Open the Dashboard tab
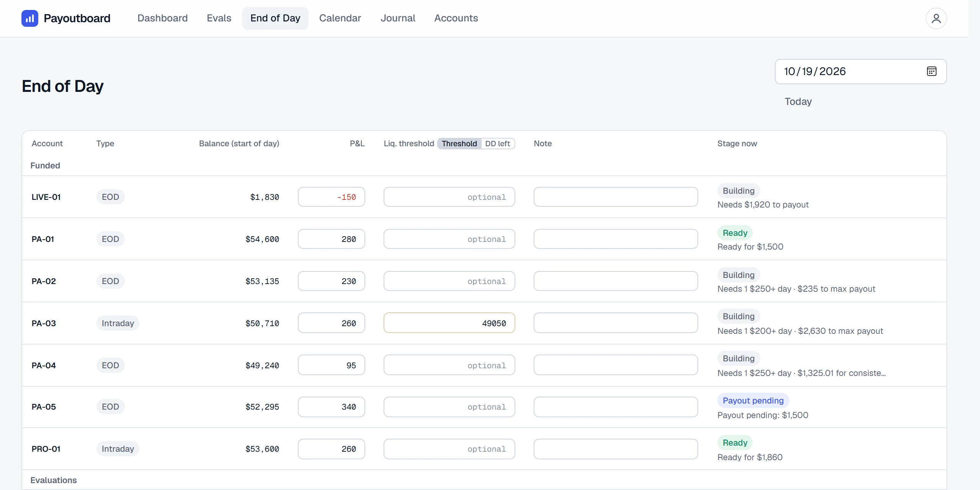 [x=162, y=18]
